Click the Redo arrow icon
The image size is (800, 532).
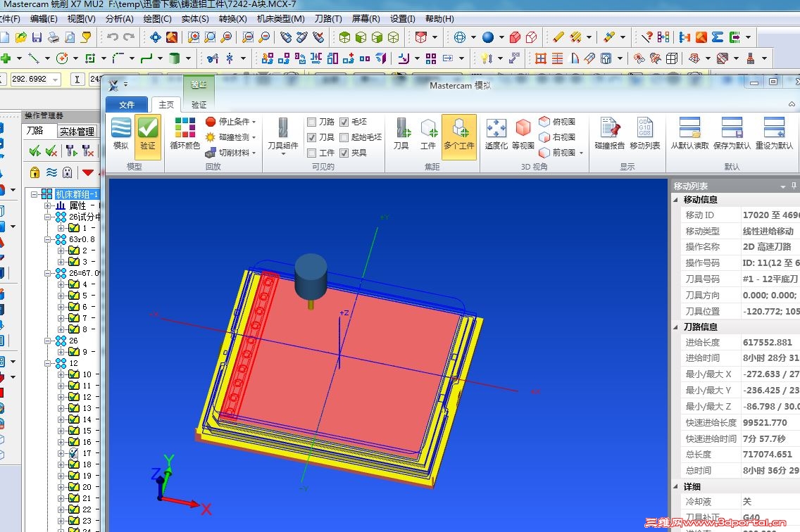click(x=129, y=37)
